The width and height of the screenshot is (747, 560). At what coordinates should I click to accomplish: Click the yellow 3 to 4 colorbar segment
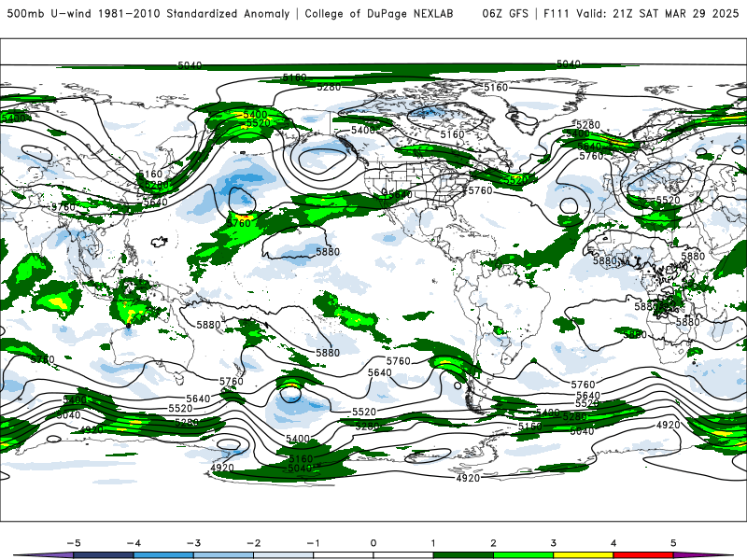click(583, 555)
